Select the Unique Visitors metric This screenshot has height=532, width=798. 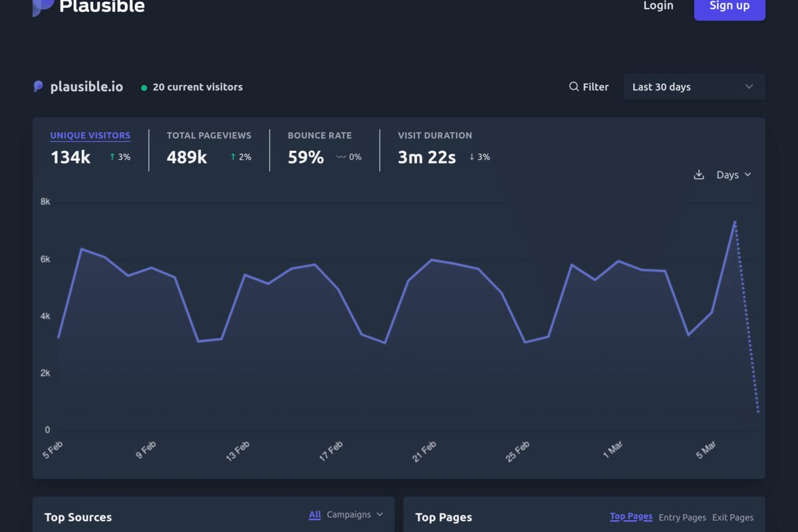pos(90,135)
